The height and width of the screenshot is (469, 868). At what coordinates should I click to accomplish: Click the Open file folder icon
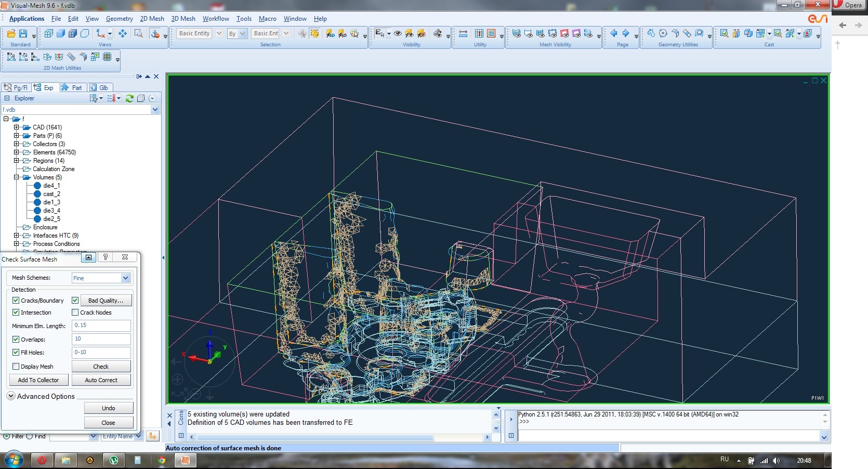[x=11, y=33]
